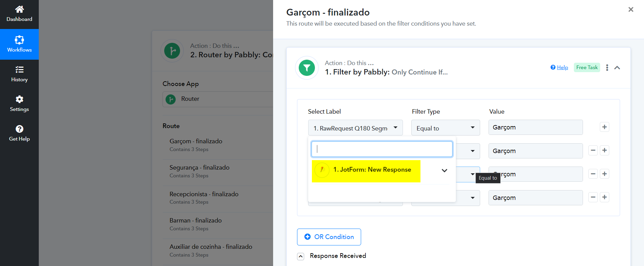The image size is (644, 266).
Task: Add a condition after the fourth row
Action: point(605,197)
